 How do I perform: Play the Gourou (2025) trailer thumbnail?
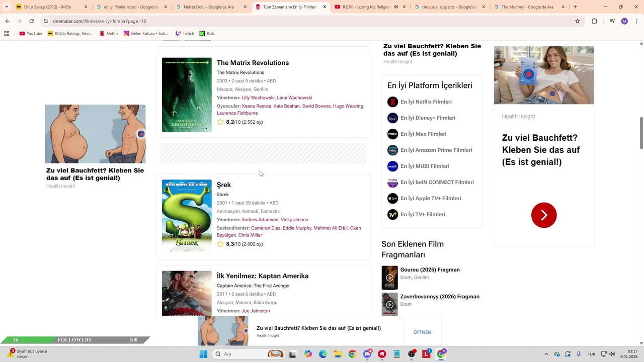[x=389, y=278]
